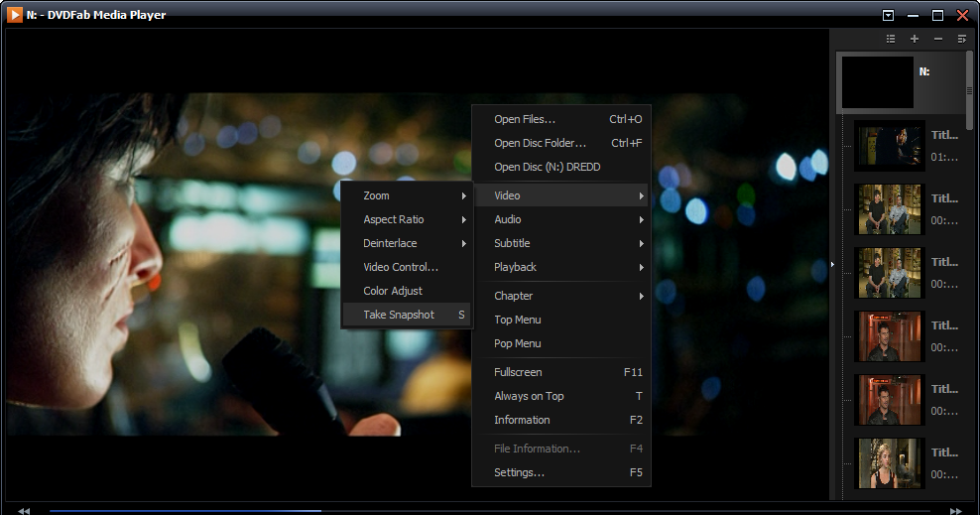The image size is (980, 515).
Task: Expand the Audio submenu
Action: point(561,219)
